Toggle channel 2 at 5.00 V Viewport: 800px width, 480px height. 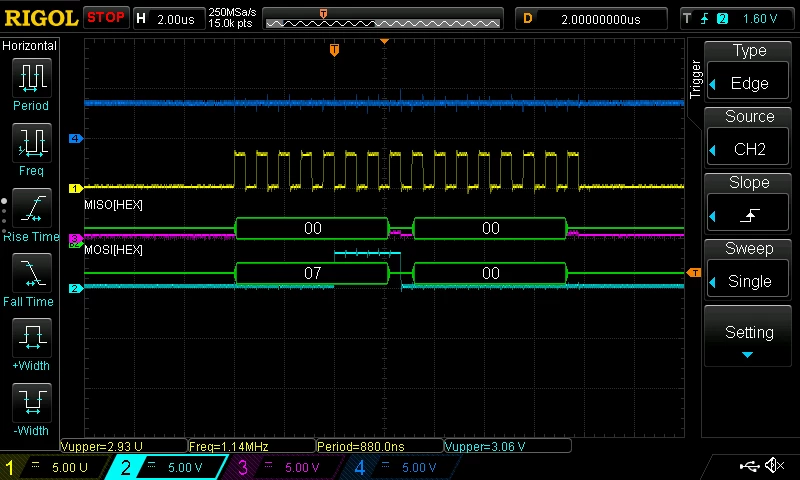[168, 467]
